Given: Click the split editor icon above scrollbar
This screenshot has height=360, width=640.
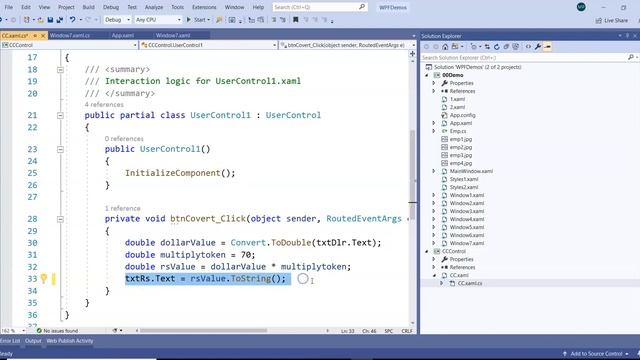Looking at the screenshot, I should (x=412, y=54).
